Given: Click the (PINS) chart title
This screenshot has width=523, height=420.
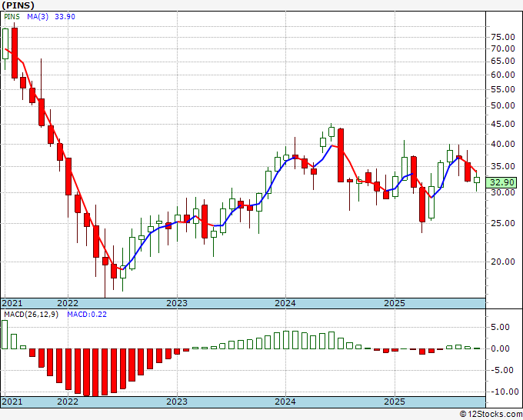Looking at the screenshot, I should pos(18,5).
